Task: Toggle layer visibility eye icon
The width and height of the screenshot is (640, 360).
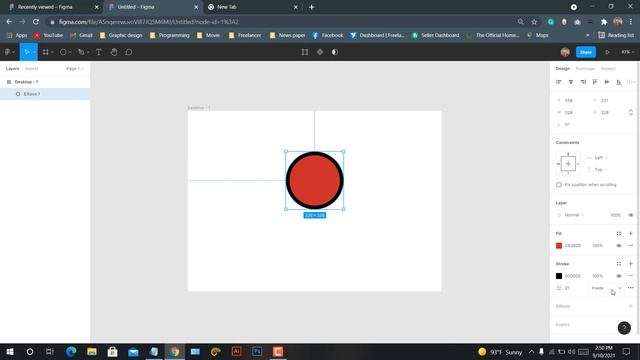Action: pos(631,215)
